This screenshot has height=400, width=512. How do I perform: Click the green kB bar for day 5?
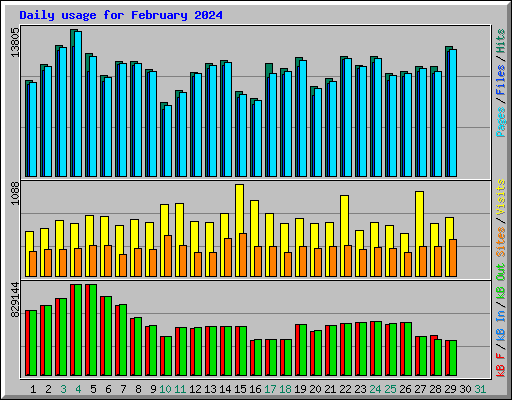pos(93,330)
